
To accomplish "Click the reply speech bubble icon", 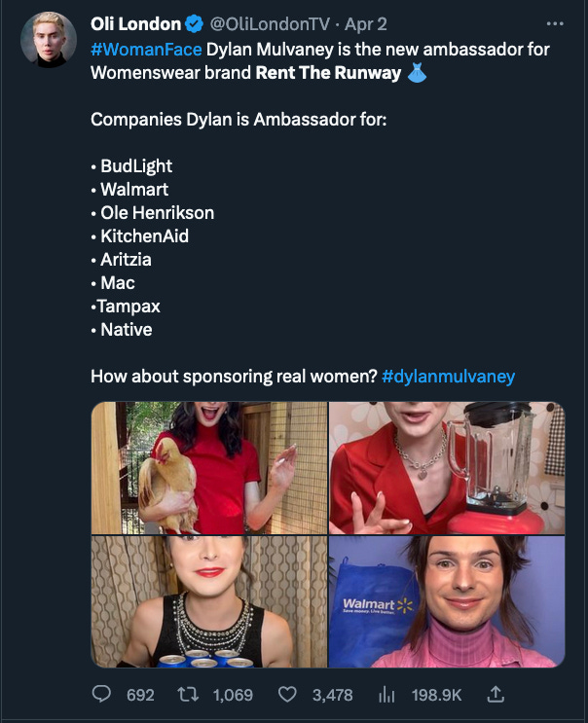I will tap(101, 695).
